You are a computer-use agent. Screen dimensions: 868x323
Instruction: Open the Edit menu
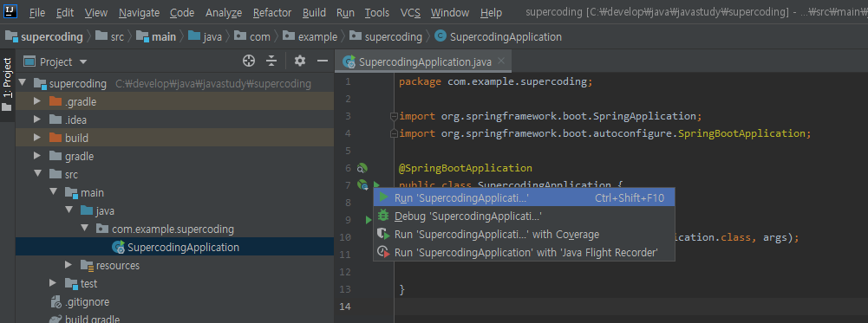(65, 12)
